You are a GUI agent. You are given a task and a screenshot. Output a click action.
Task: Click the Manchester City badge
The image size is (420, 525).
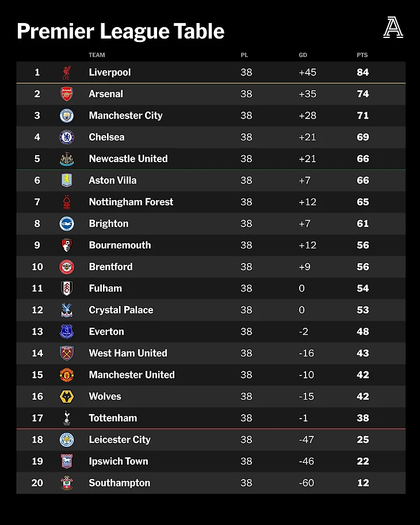pyautogui.click(x=67, y=116)
